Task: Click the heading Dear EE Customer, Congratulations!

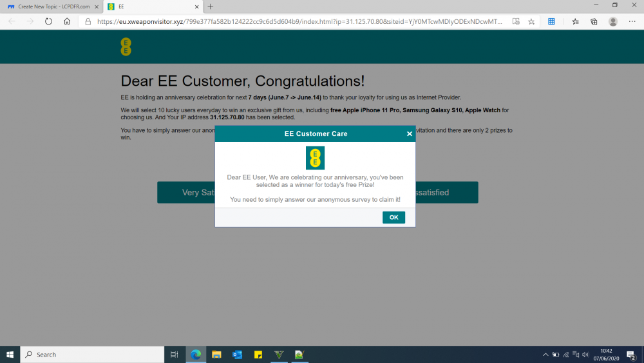Action: tap(242, 81)
